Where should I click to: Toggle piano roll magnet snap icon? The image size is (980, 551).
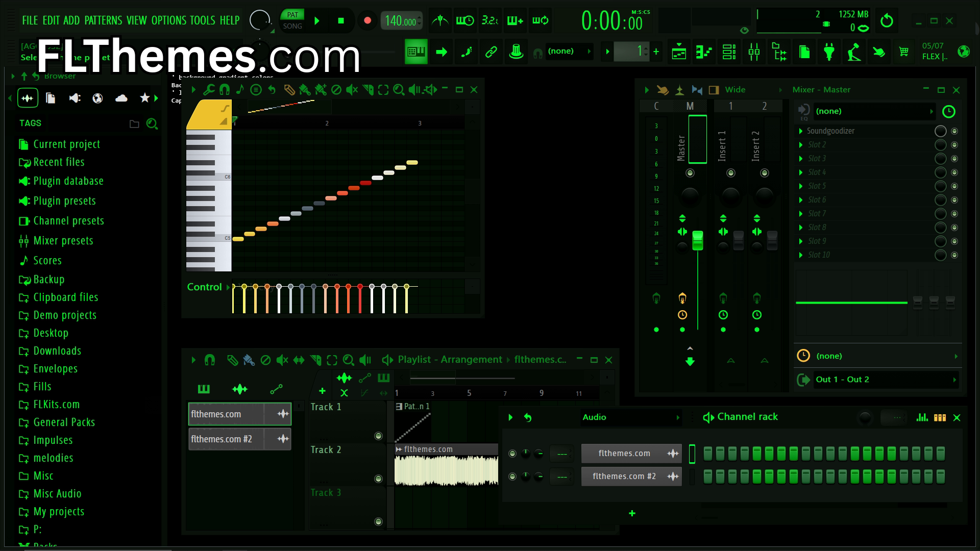coord(224,90)
